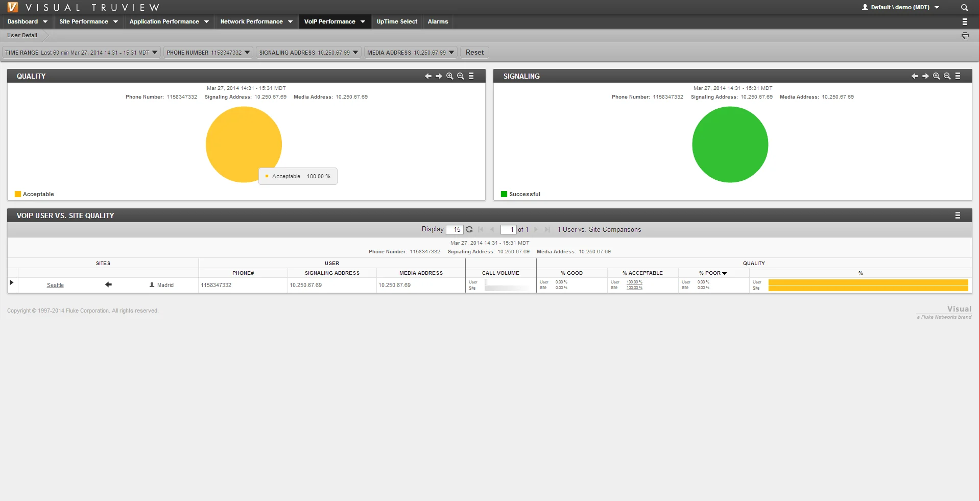
Task: Open the Alarms tab
Action: click(438, 21)
